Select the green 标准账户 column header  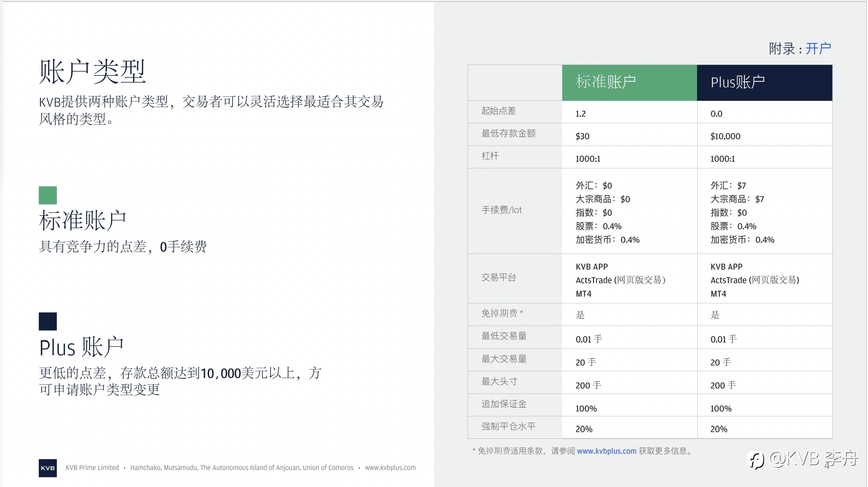click(630, 83)
